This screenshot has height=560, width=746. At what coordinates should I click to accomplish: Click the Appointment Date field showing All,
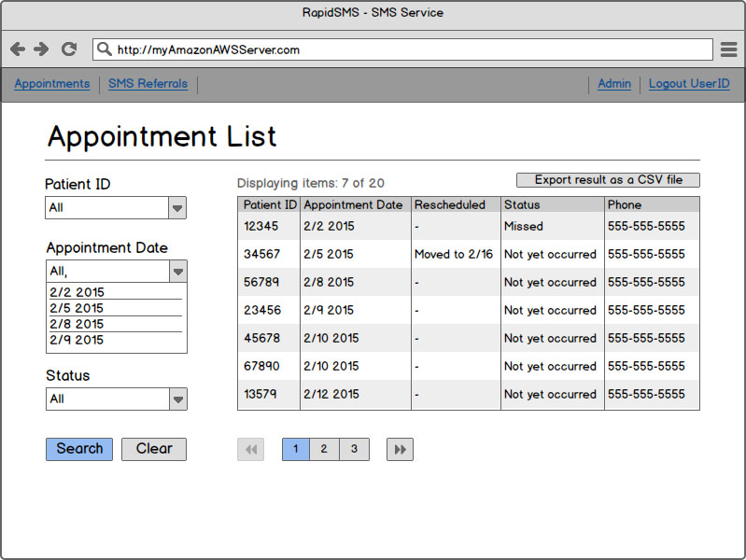[117, 272]
